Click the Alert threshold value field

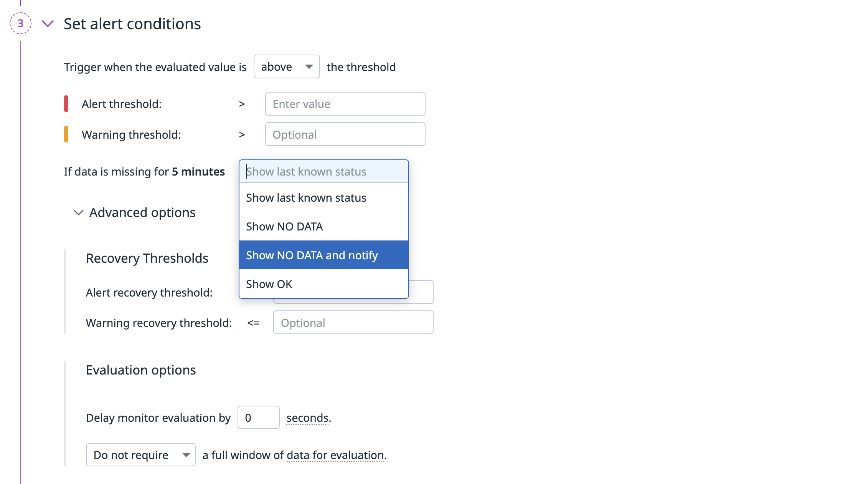pos(345,104)
